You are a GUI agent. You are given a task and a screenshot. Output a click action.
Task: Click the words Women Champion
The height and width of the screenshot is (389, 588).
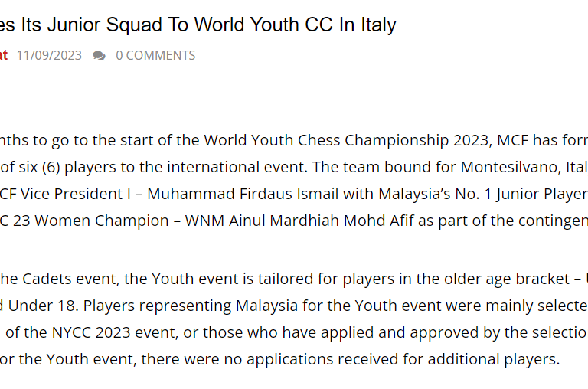(102, 221)
